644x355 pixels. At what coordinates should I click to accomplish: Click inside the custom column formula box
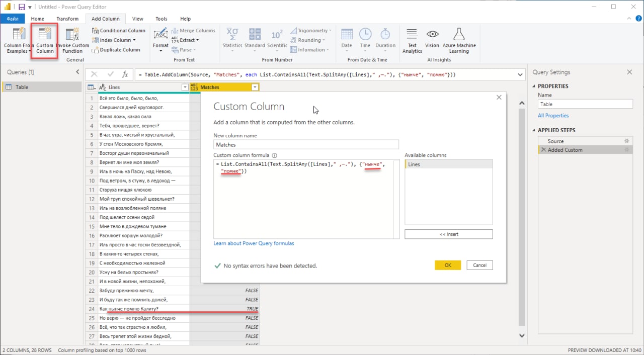click(307, 199)
